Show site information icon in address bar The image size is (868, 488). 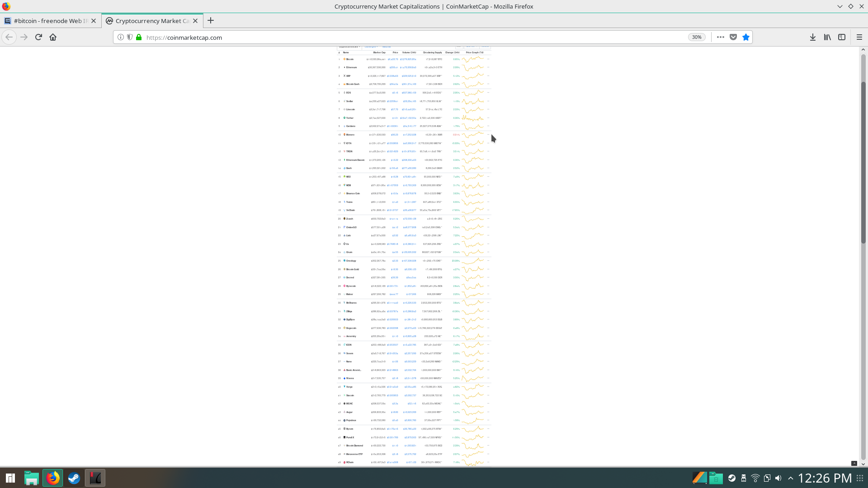click(121, 37)
